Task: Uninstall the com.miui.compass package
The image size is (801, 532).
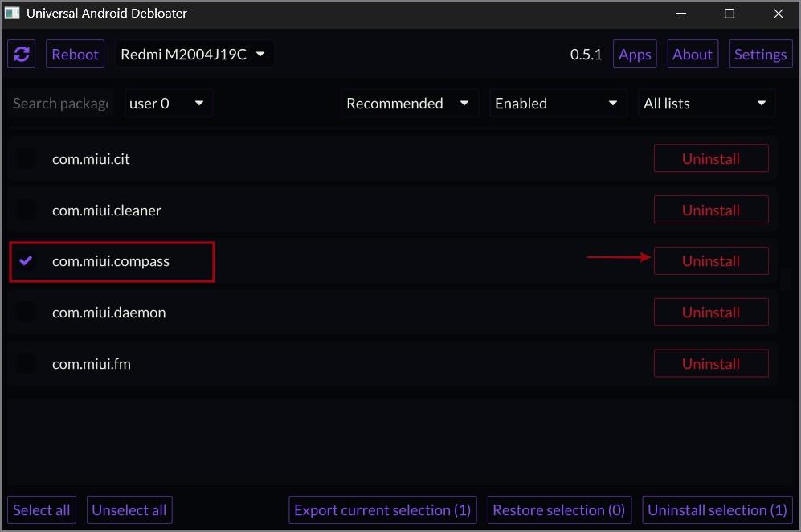Action: (x=710, y=261)
